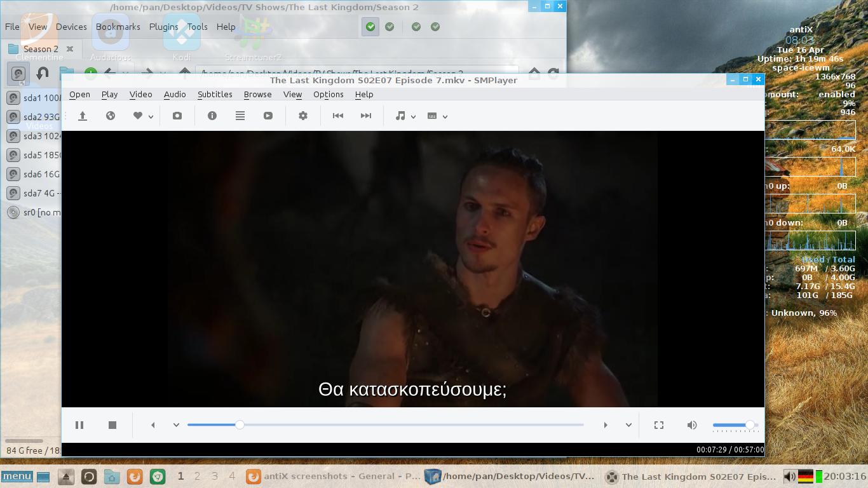Open the Video menu in SMPlayer
The width and height of the screenshot is (868, 488).
click(x=140, y=94)
